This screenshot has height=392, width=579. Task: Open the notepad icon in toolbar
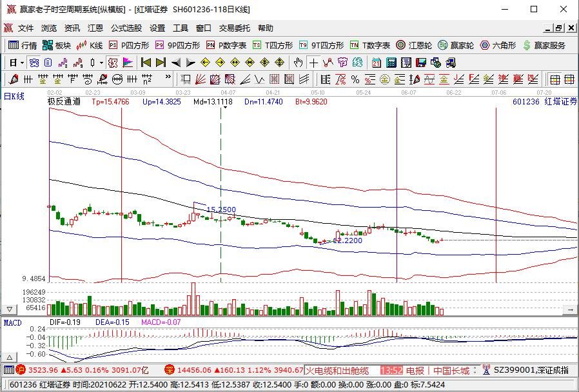point(406,63)
